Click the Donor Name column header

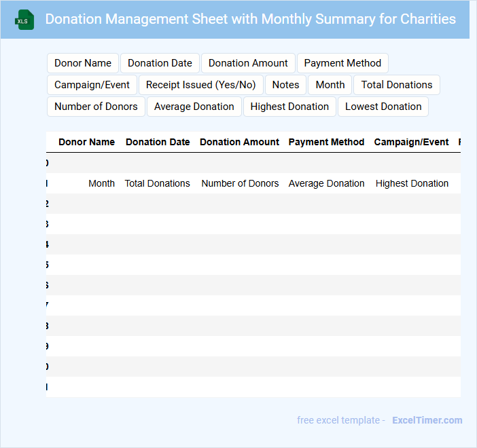tap(87, 142)
